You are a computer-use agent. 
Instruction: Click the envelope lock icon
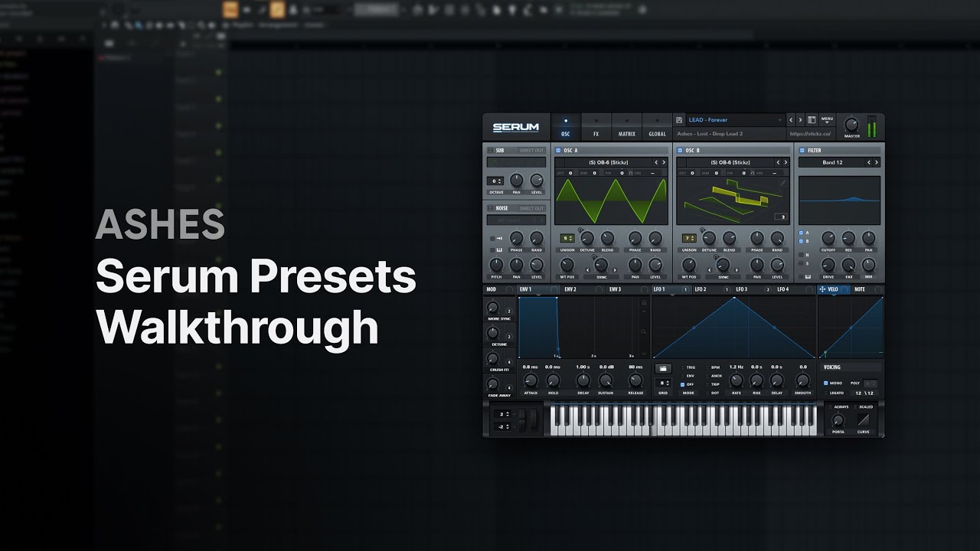coord(644,303)
